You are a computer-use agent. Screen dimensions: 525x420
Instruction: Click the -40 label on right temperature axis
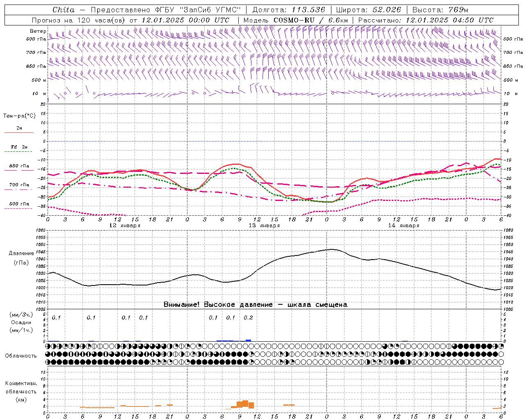507,216
